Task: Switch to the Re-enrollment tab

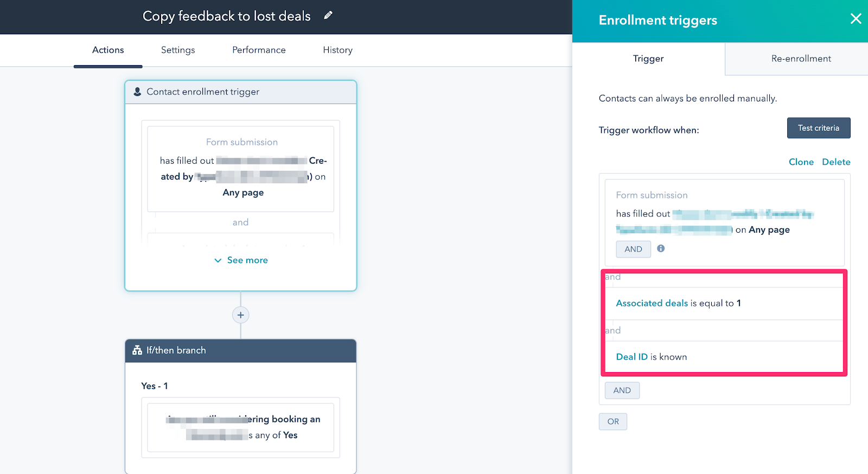Action: coord(801,59)
